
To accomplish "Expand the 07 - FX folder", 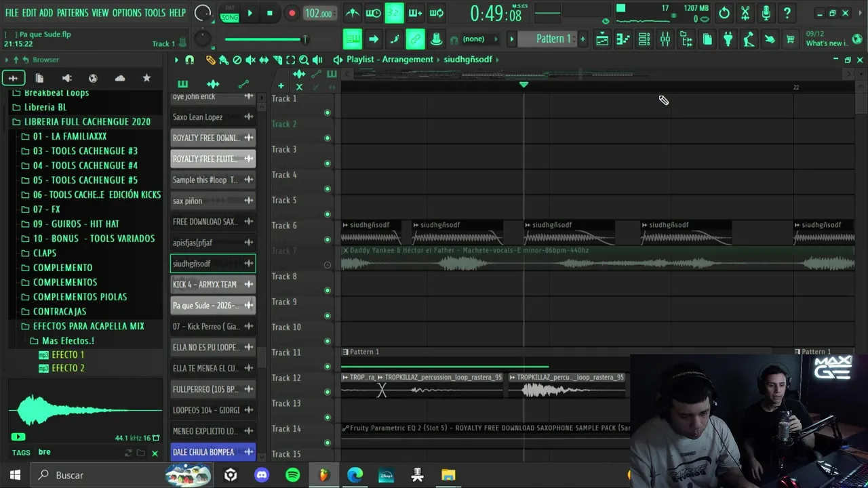I will pyautogui.click(x=46, y=209).
